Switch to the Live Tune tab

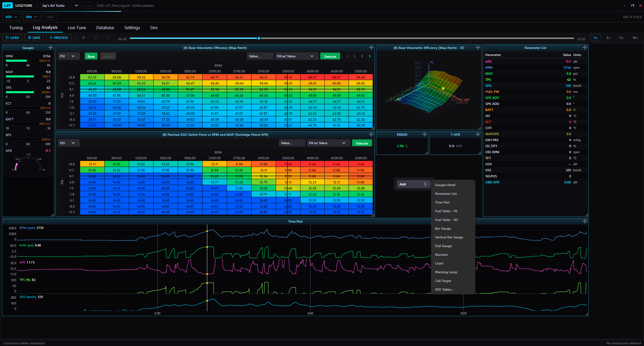77,27
